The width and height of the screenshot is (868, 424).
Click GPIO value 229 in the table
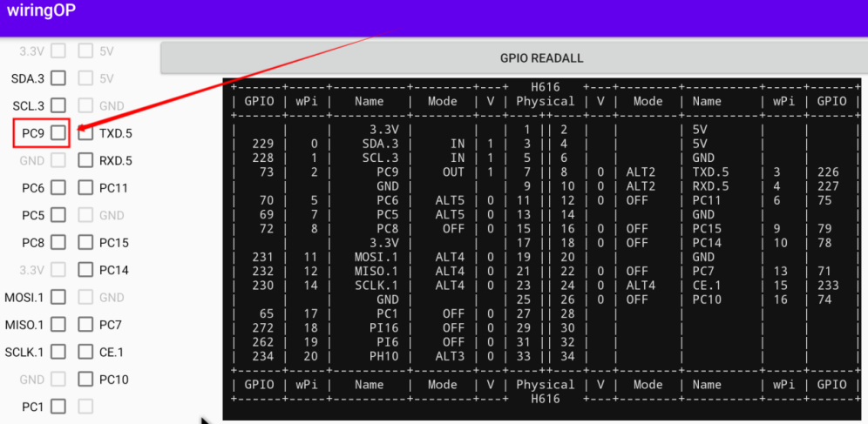coord(263,144)
